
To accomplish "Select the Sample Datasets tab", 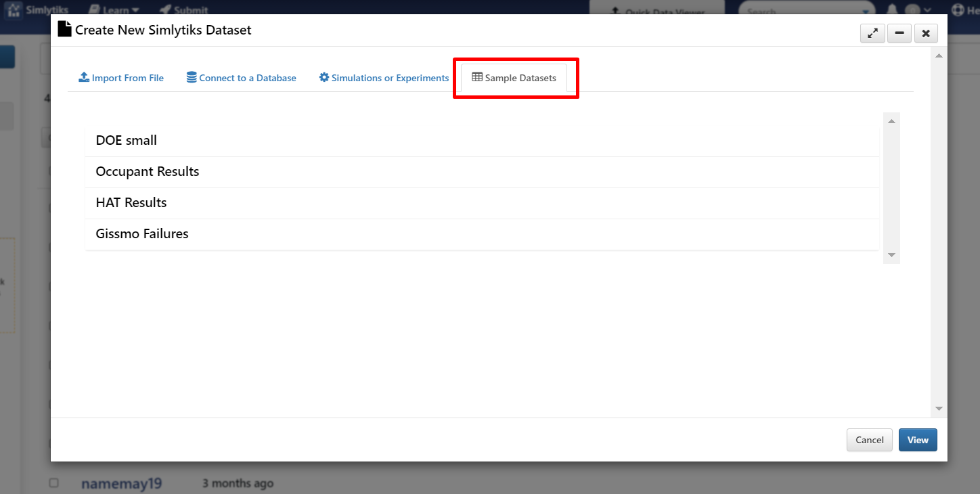I will (x=514, y=78).
